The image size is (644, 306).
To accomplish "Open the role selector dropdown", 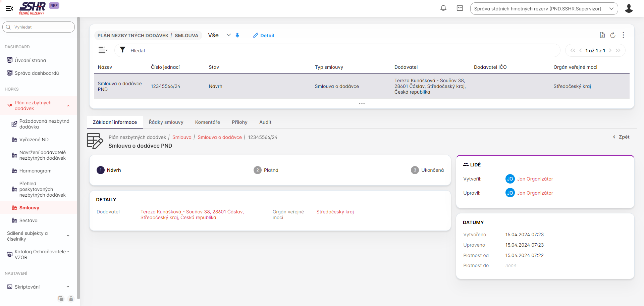I will pos(544,9).
